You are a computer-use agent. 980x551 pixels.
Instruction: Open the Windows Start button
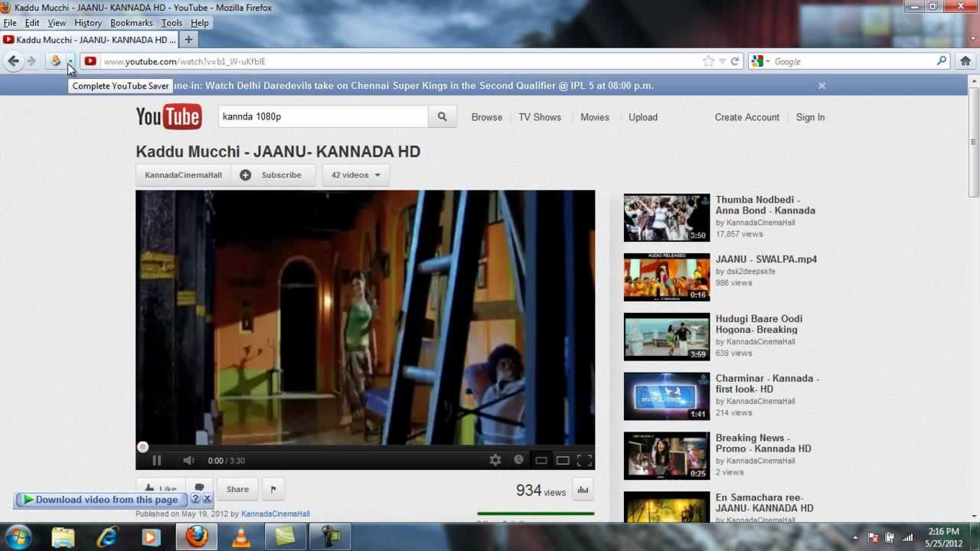tap(18, 536)
